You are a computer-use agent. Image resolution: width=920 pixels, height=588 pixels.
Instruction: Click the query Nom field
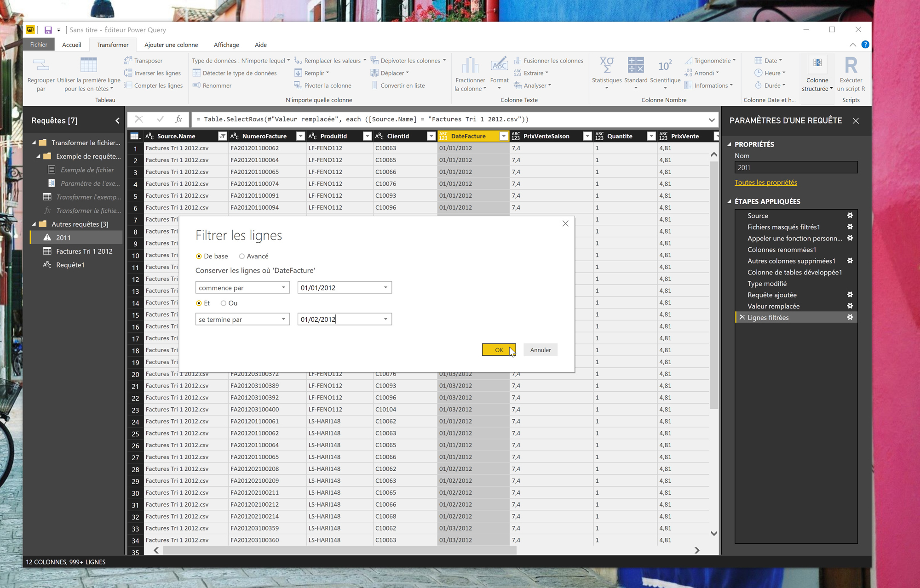796,167
